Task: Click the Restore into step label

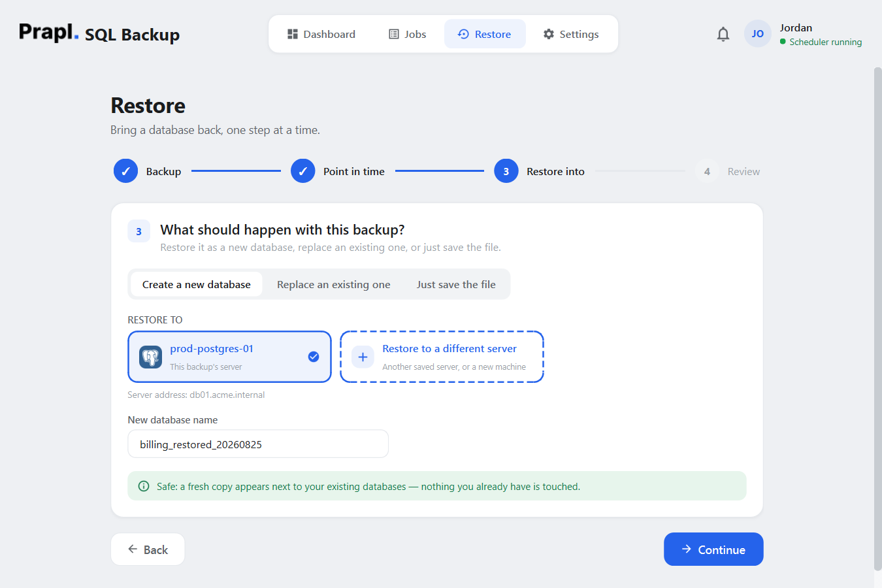Action: pos(555,171)
